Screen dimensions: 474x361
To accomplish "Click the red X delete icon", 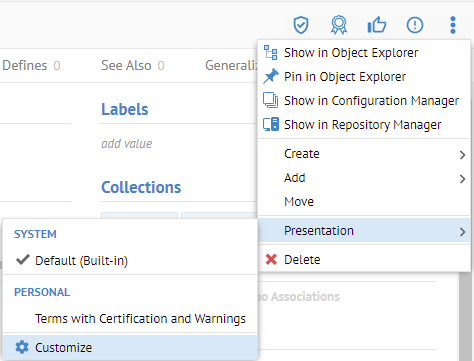I will point(271,259).
